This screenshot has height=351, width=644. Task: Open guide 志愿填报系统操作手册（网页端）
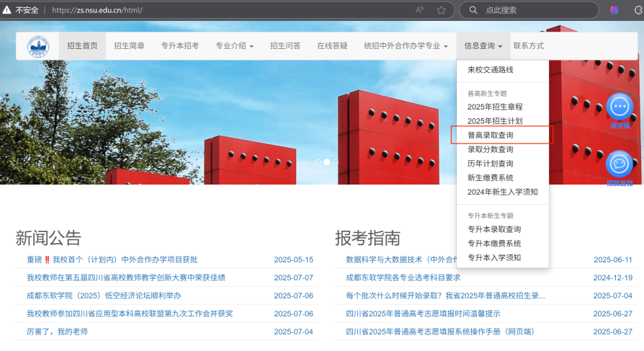(442, 332)
